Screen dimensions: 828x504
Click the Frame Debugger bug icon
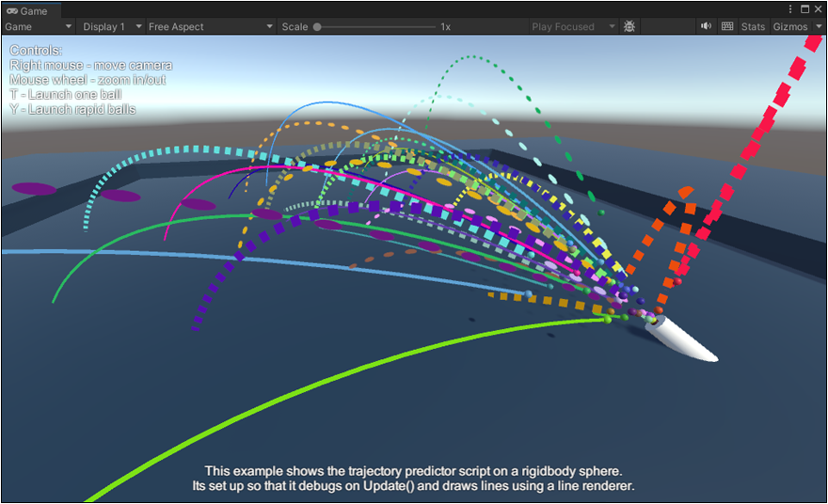[629, 27]
